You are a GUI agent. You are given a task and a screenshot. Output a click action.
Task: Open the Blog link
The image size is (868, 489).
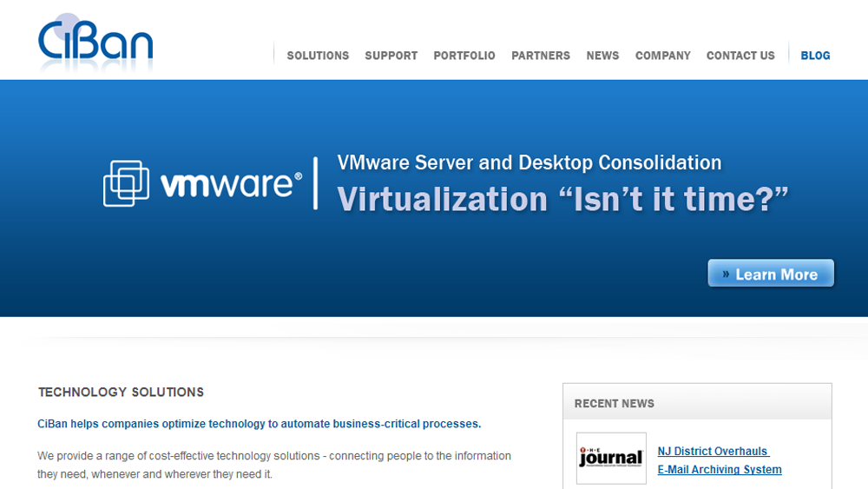tap(815, 56)
